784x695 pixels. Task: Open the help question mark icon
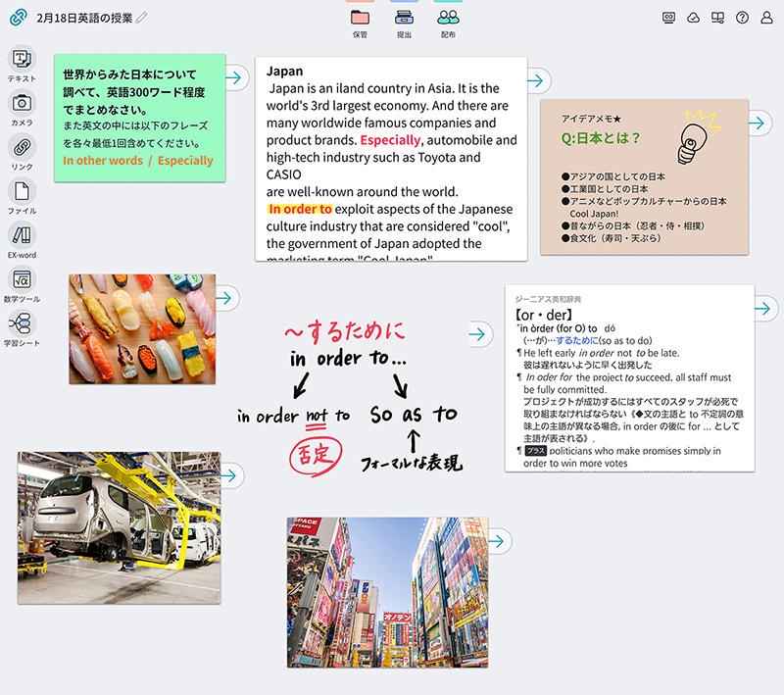coord(742,18)
